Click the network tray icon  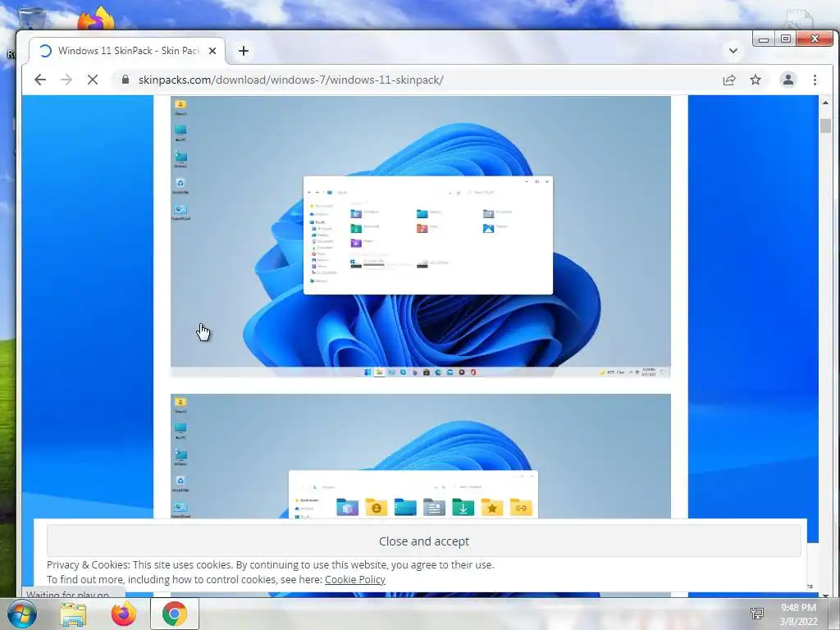(x=757, y=614)
